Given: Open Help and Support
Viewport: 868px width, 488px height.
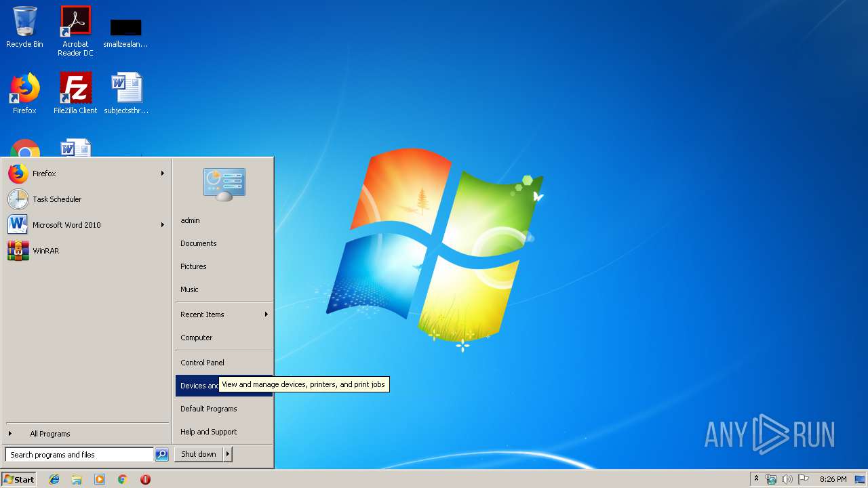Looking at the screenshot, I should pyautogui.click(x=224, y=432).
